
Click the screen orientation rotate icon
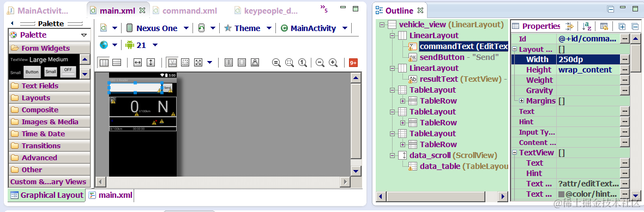202,28
